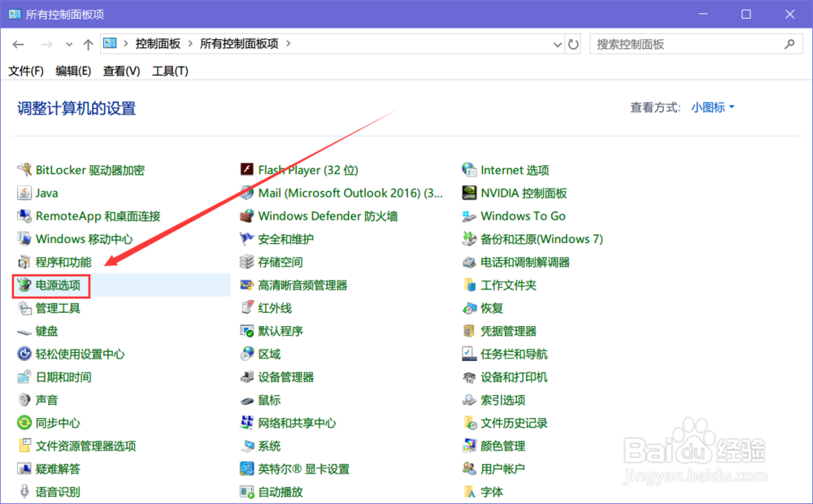This screenshot has height=504, width=813.
Task: Open the 编辑(E) menu
Action: coord(73,71)
